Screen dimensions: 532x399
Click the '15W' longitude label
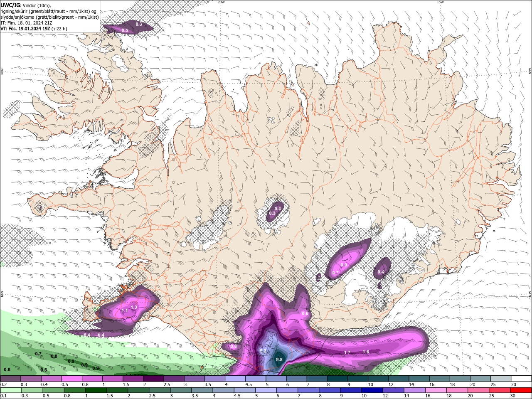440,2
